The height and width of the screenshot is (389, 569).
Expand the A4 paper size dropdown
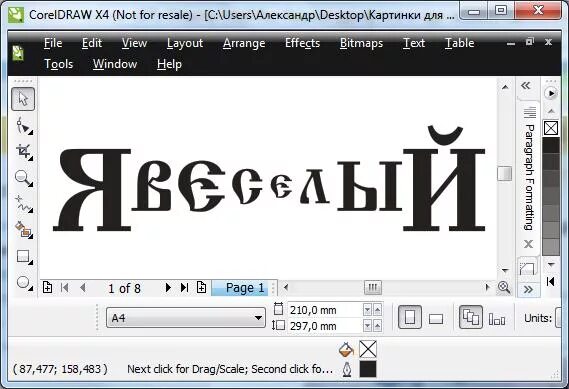point(258,318)
